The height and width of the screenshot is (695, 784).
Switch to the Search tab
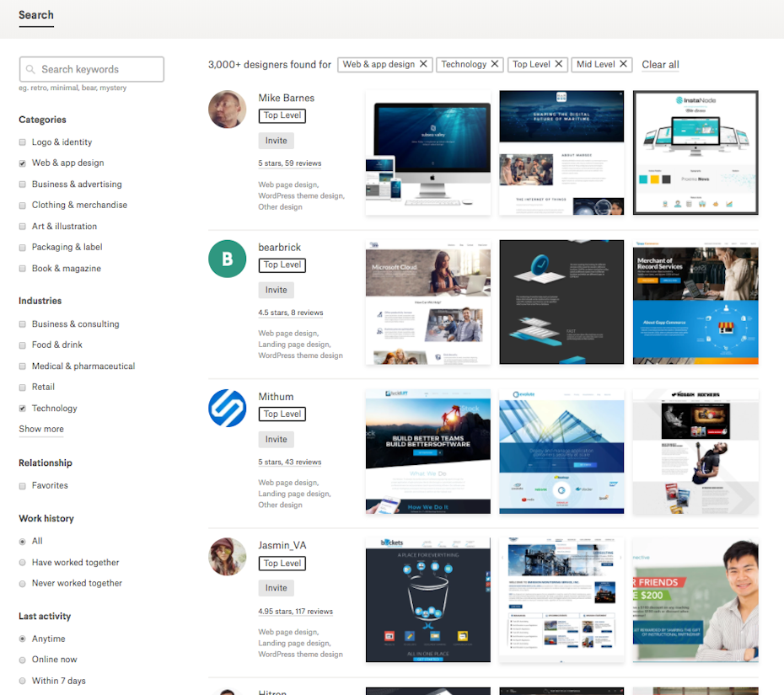pos(36,15)
